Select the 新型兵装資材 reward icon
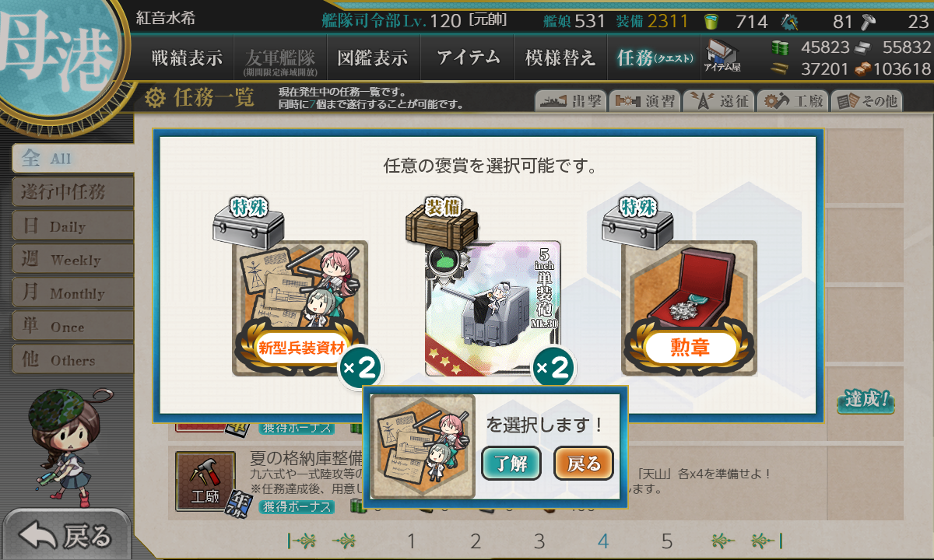The image size is (934, 560). (x=300, y=308)
